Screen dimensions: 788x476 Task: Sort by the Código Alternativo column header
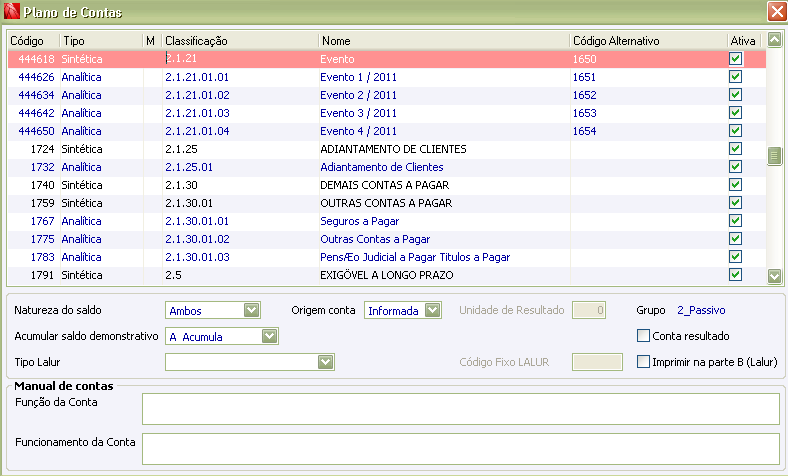click(648, 41)
